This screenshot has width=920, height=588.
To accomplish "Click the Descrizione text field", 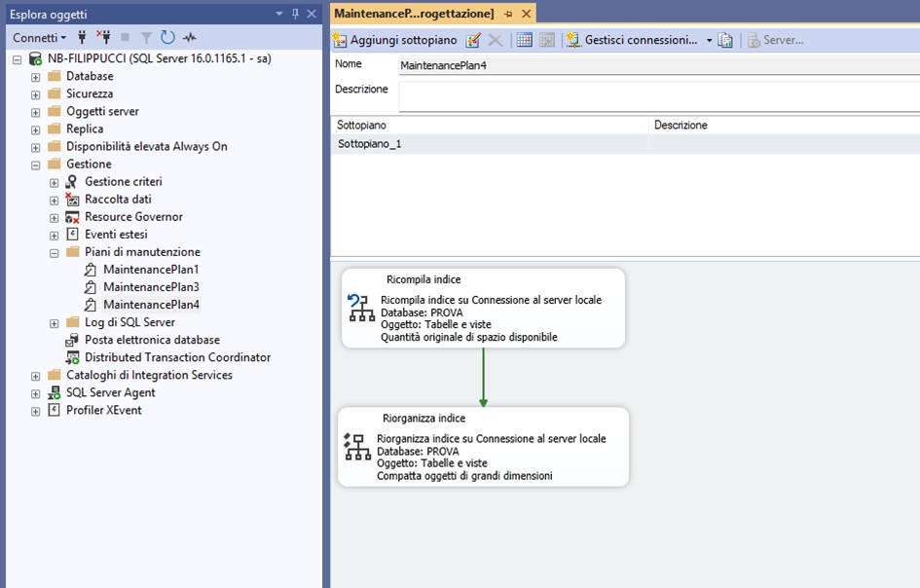I will pos(659,96).
